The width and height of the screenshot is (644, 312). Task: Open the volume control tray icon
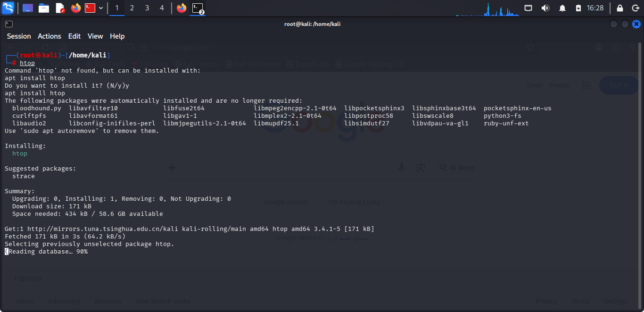pyautogui.click(x=545, y=8)
